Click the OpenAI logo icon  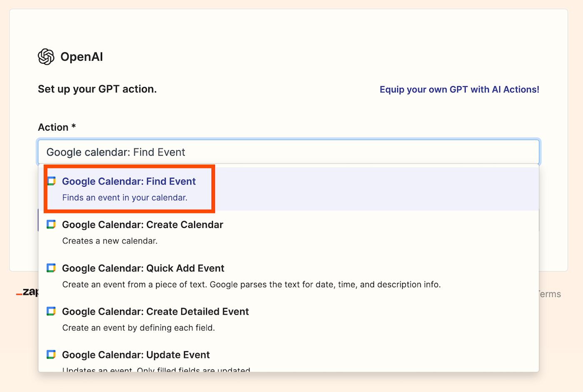[46, 57]
